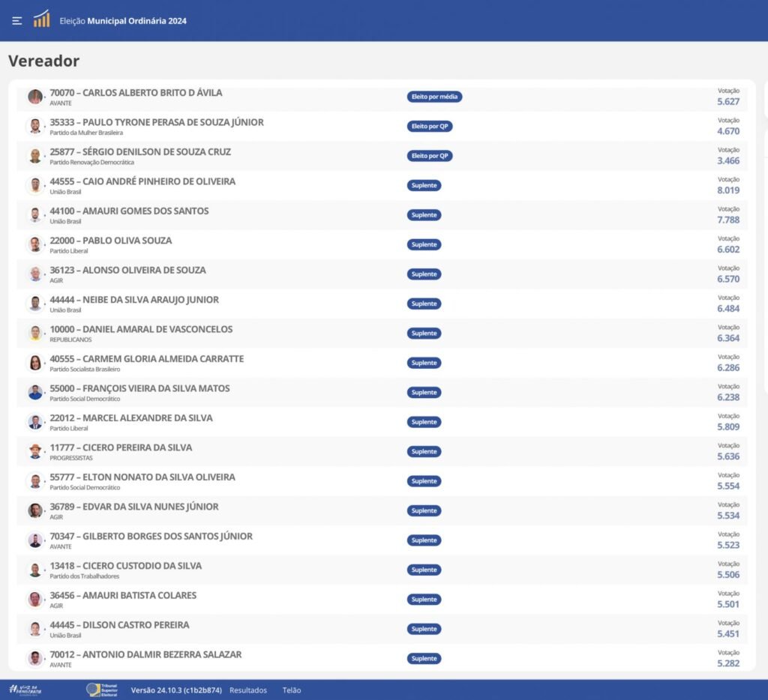Click the bar chart results logo
The image size is (768, 700).
(x=41, y=19)
